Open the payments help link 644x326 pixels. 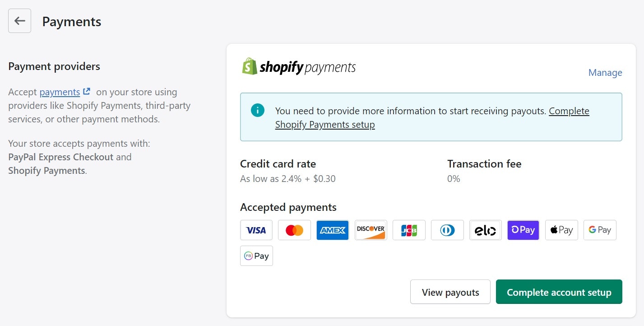(x=60, y=92)
